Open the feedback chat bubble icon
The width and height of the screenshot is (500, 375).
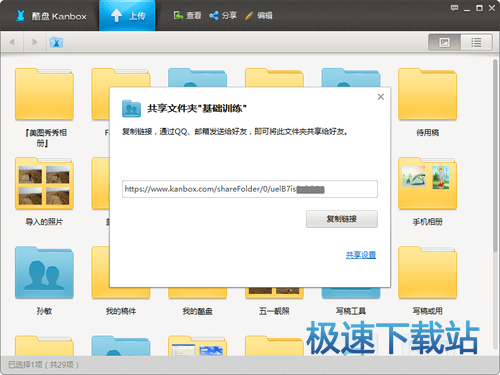(454, 8)
